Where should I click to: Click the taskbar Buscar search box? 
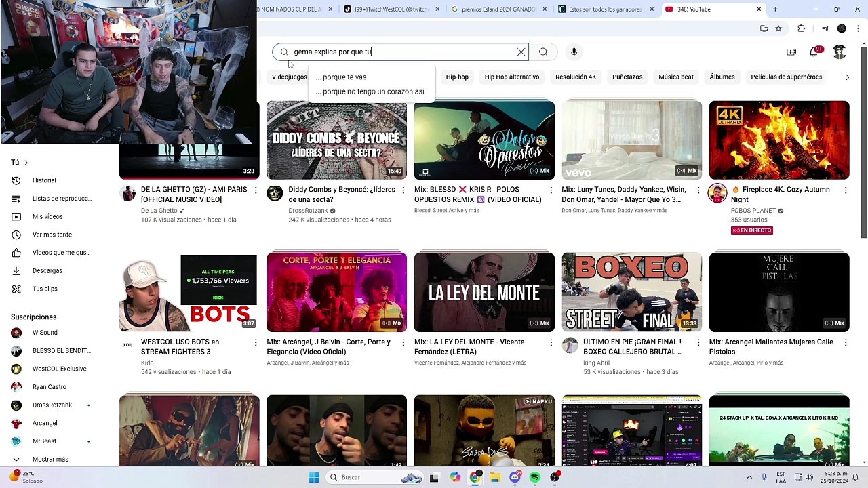coord(375,477)
